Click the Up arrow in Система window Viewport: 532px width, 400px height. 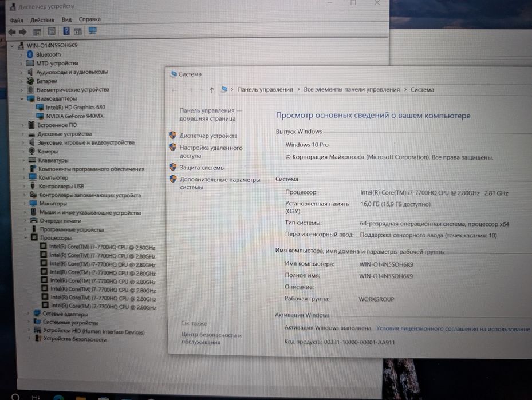point(212,90)
